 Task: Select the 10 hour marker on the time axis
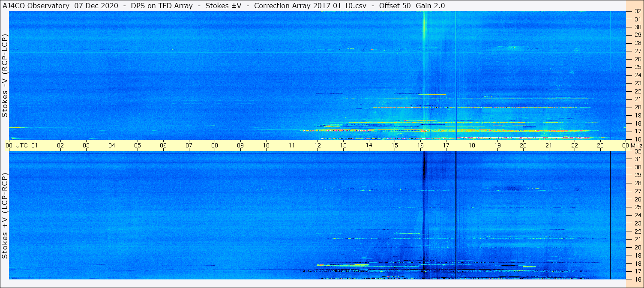pyautogui.click(x=266, y=145)
